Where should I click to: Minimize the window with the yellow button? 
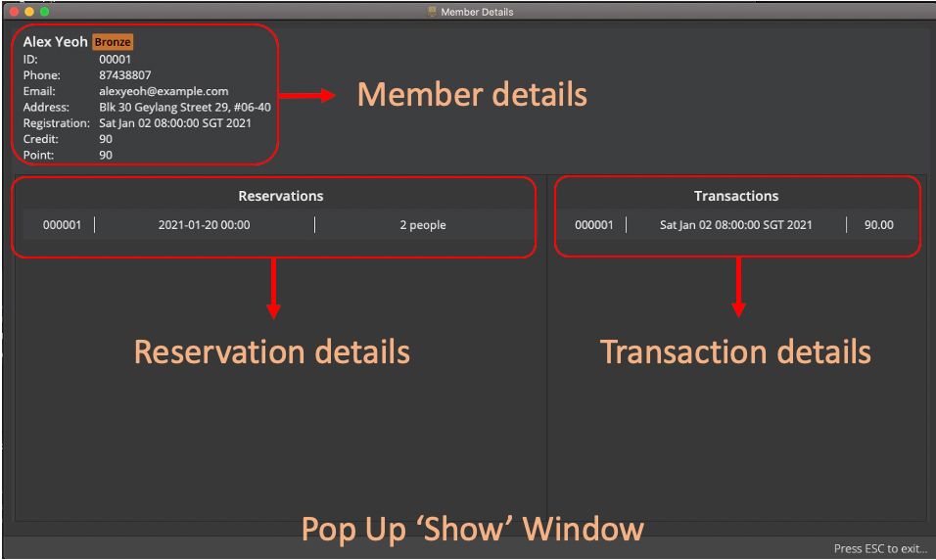tap(29, 12)
